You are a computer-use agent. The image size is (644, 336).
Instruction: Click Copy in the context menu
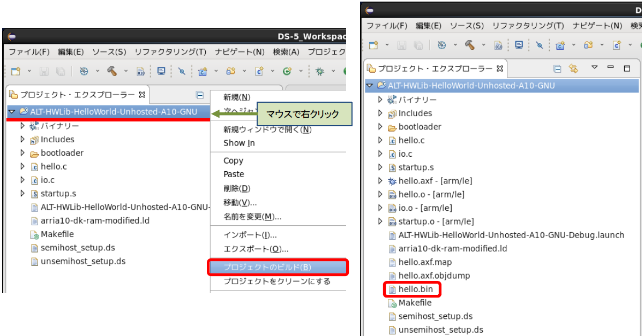coord(233,161)
